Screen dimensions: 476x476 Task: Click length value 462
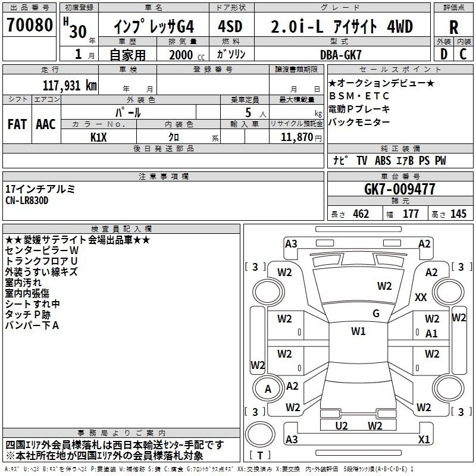(x=361, y=214)
